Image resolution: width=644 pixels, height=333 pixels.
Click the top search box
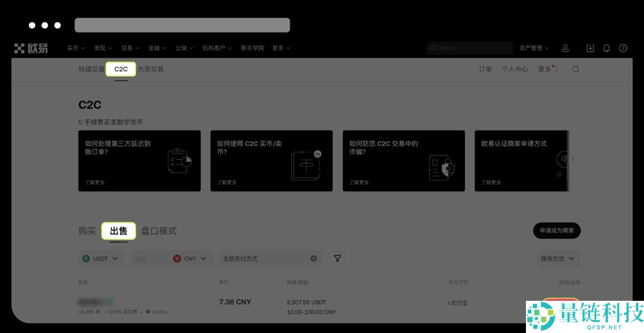tap(470, 48)
